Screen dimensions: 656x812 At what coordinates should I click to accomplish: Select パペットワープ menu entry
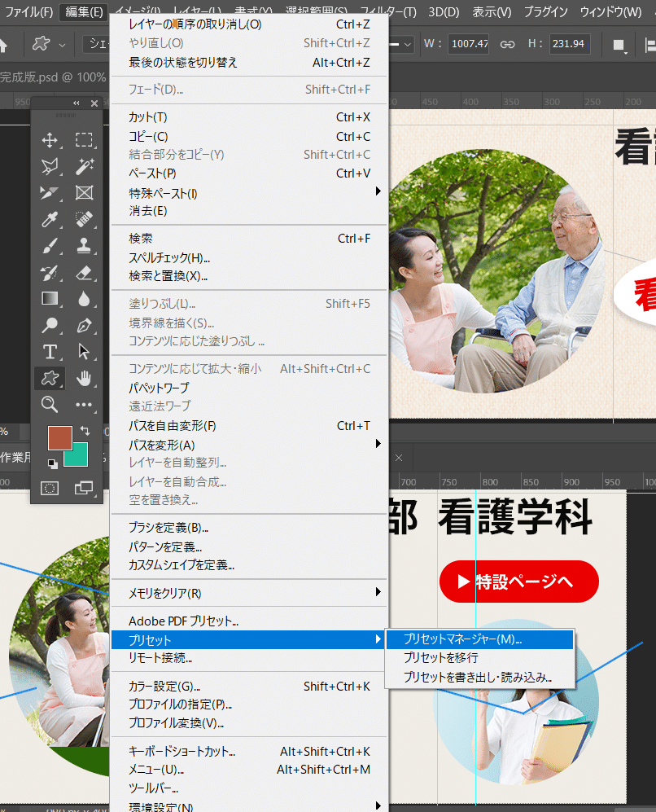pyautogui.click(x=249, y=388)
